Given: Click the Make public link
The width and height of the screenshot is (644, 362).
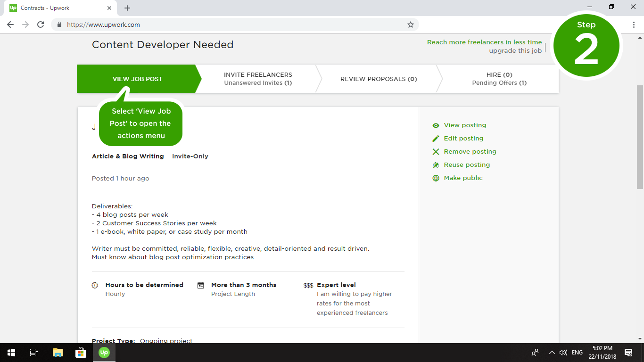Looking at the screenshot, I should 463,178.
